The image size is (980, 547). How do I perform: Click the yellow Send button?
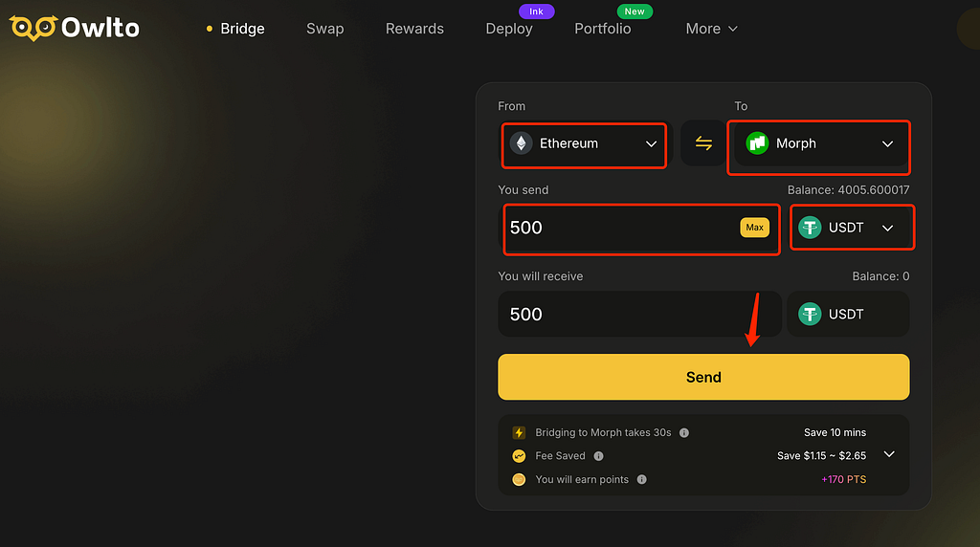[703, 377]
